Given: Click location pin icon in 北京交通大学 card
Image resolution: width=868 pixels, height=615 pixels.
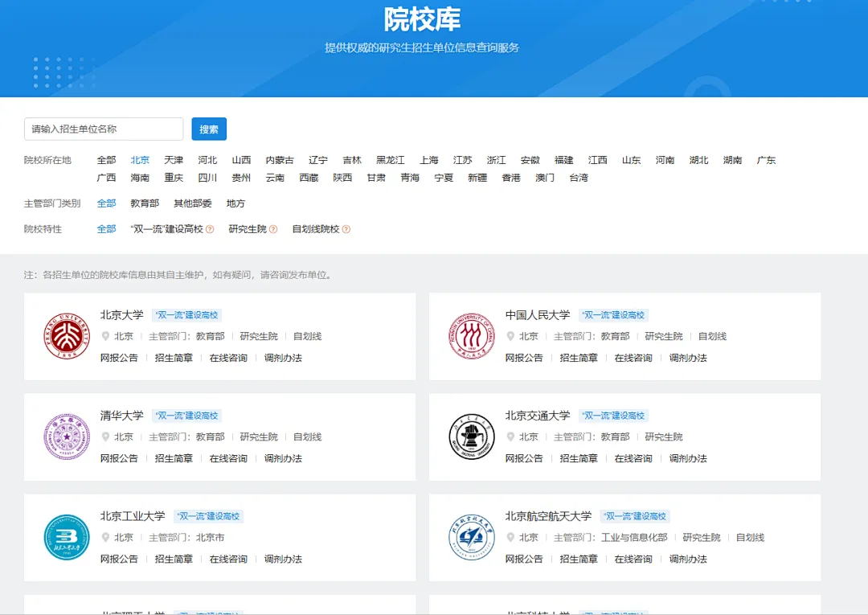Looking at the screenshot, I should tap(510, 437).
